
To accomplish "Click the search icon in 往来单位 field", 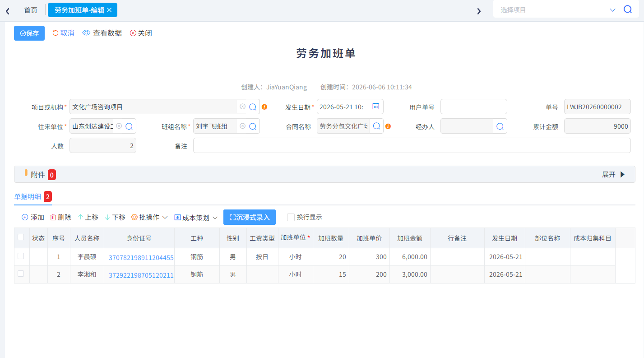I will tap(129, 126).
